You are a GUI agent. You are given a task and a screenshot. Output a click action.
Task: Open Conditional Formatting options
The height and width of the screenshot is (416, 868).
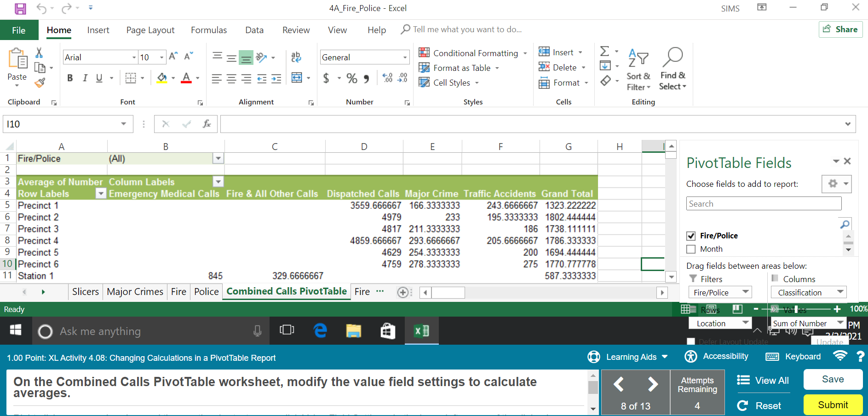[472, 52]
